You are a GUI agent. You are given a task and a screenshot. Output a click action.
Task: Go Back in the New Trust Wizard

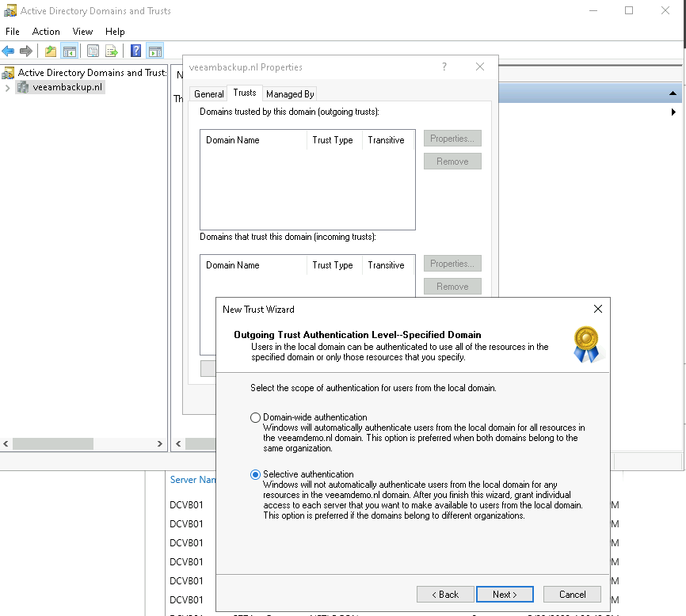444,594
